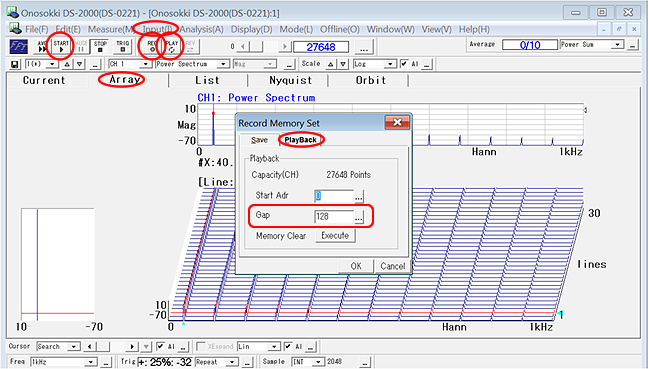Click the Gap value input field
Viewport: 648px width, 369px height.
point(334,216)
